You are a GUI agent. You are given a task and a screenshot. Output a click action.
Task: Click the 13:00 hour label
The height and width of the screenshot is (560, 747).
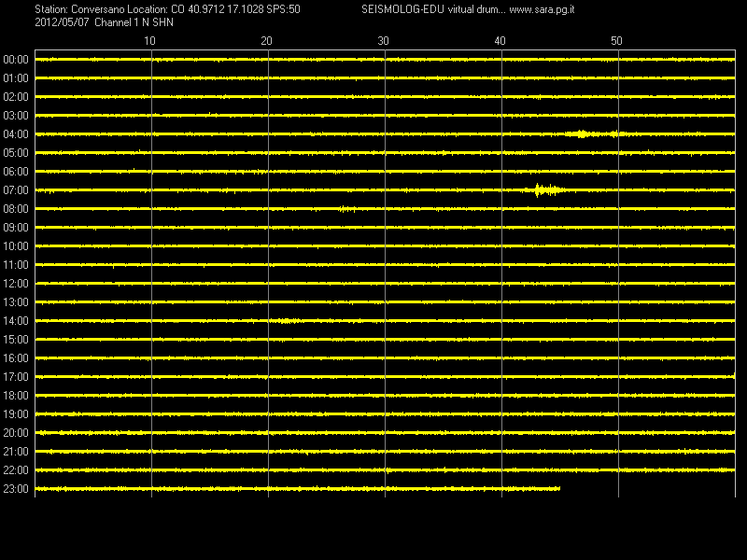[16, 302]
